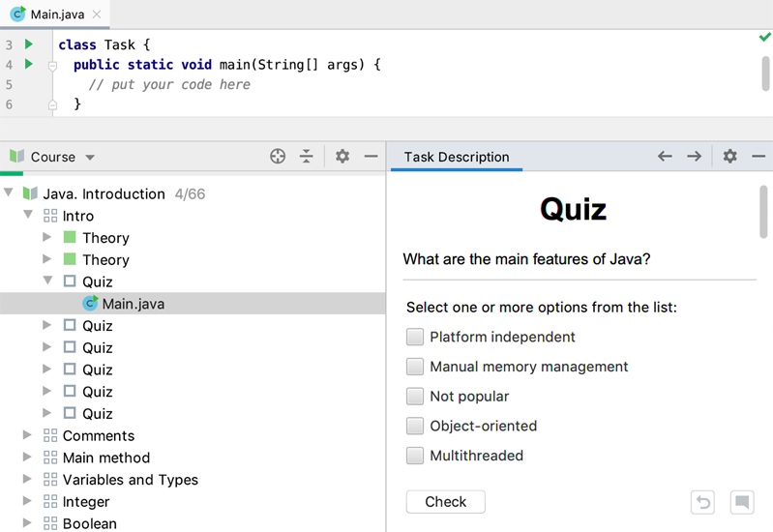Viewport: 773px width, 532px height.
Task: Expand the Main method section
Action: (27, 458)
